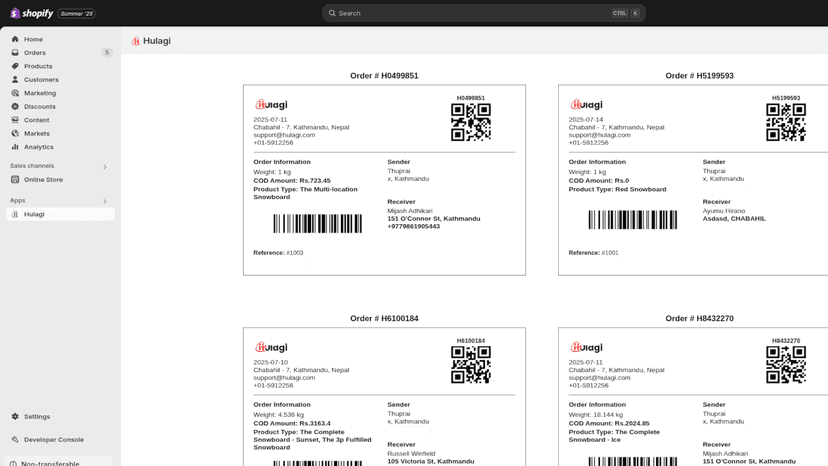Click the Hulagi logo in page header
Image resolution: width=828 pixels, height=466 pixels.
[x=136, y=41]
